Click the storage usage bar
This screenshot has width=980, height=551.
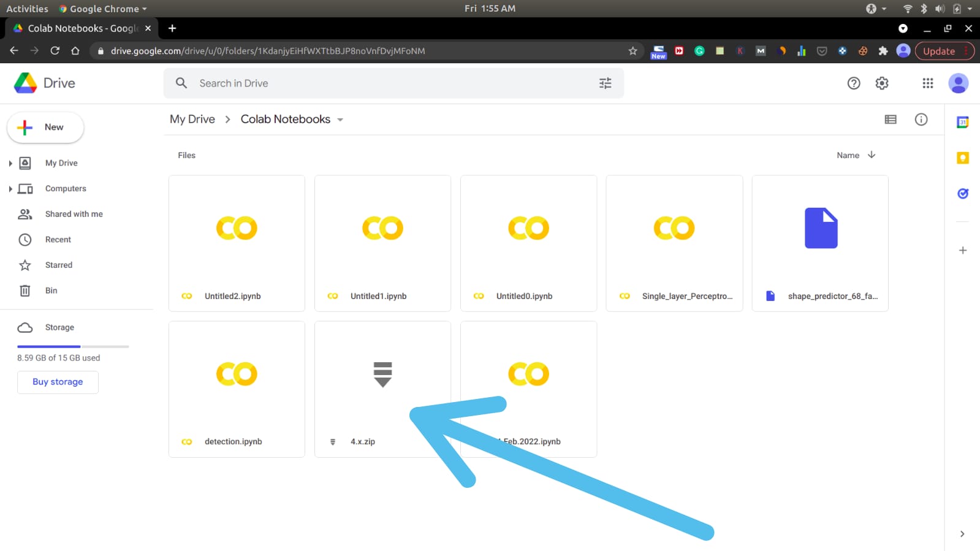73,347
